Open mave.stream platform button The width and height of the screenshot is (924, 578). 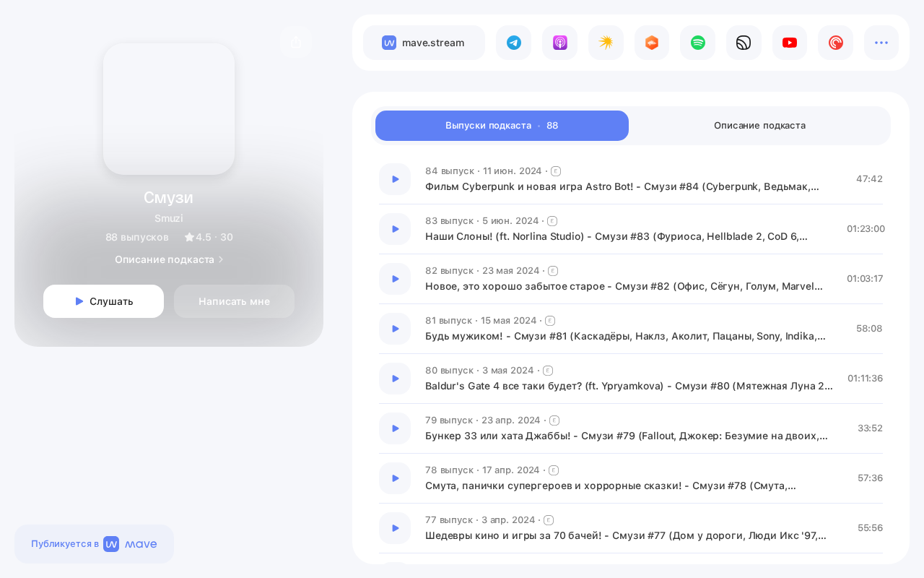coord(424,43)
